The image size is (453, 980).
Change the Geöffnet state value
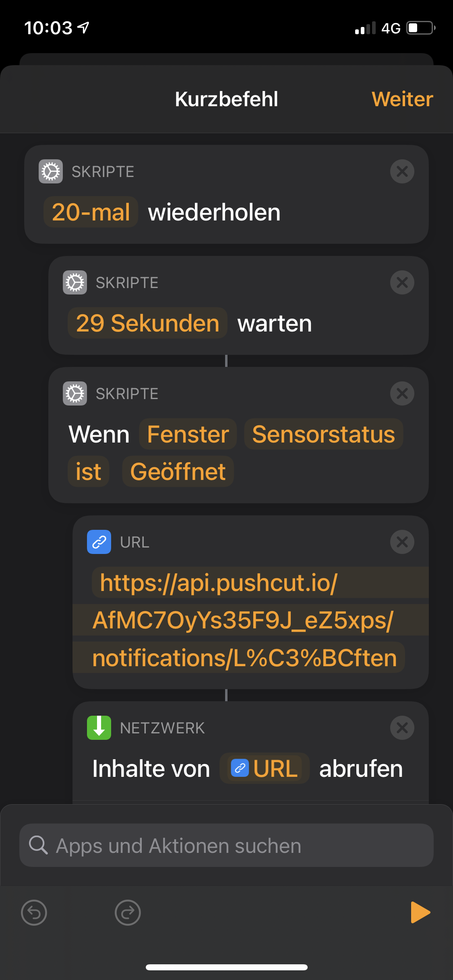tap(178, 471)
